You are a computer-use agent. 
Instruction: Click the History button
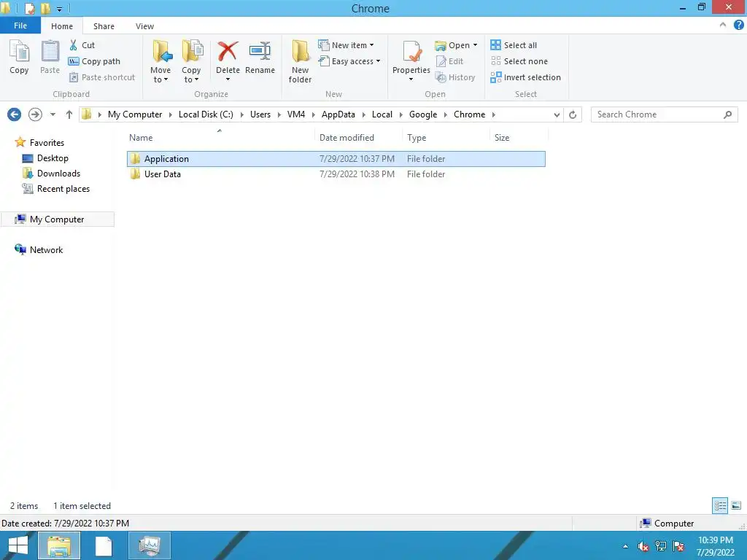(455, 77)
